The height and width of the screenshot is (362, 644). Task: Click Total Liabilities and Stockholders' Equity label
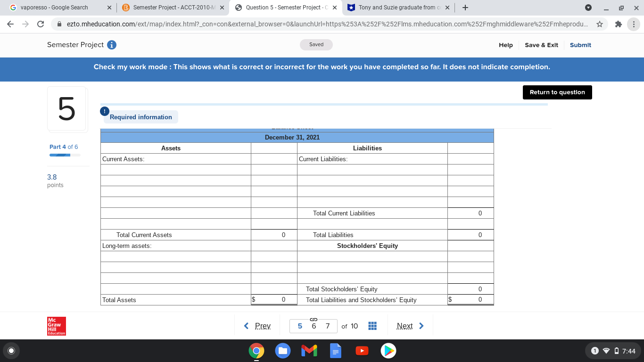(x=361, y=300)
